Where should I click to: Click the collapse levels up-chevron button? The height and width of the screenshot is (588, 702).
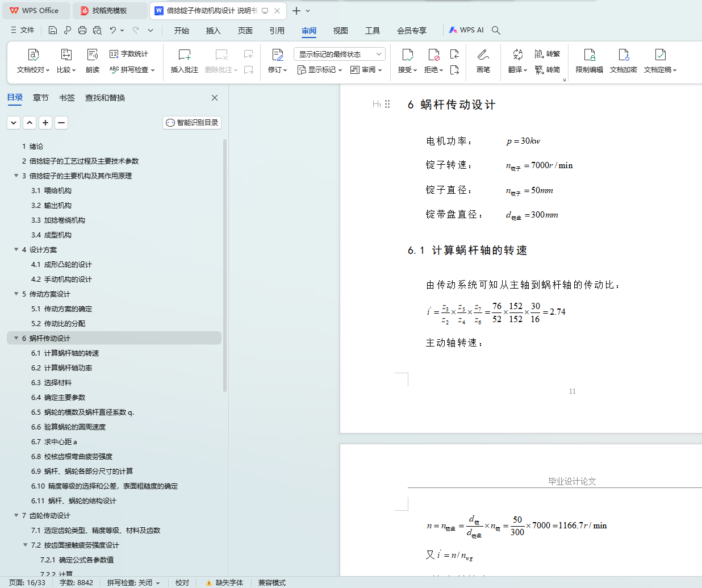click(30, 122)
